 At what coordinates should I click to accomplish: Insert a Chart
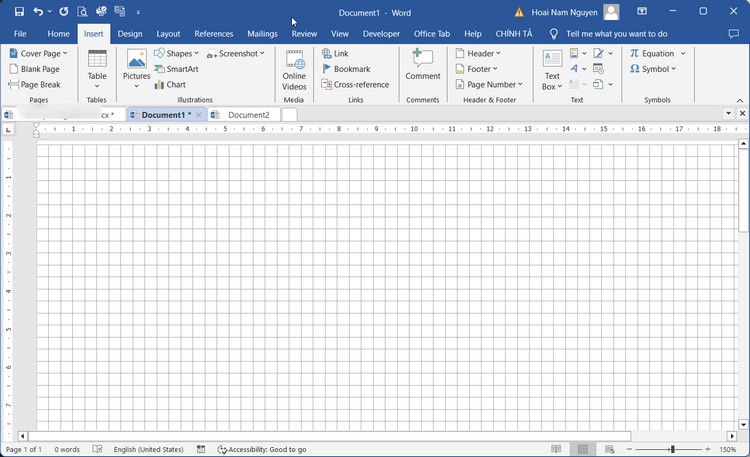170,85
